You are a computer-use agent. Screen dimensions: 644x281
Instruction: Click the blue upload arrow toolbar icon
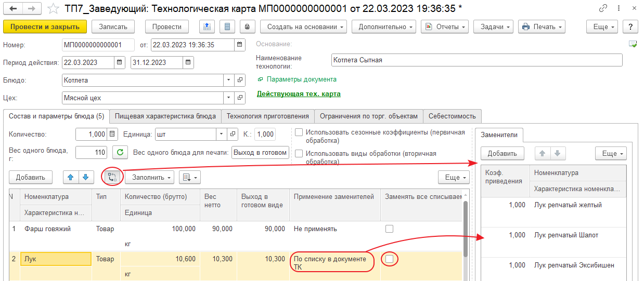(x=208, y=26)
